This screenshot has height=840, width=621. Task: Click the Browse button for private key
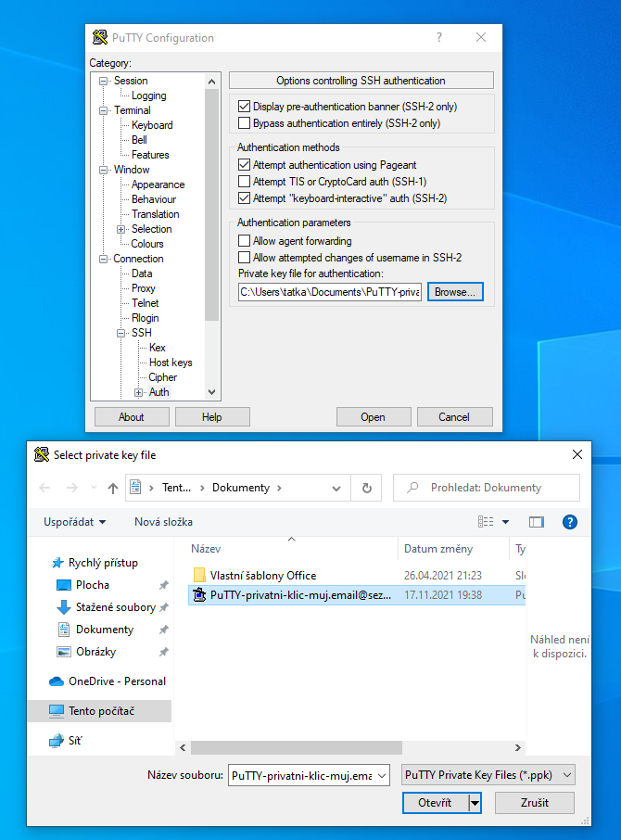455,292
